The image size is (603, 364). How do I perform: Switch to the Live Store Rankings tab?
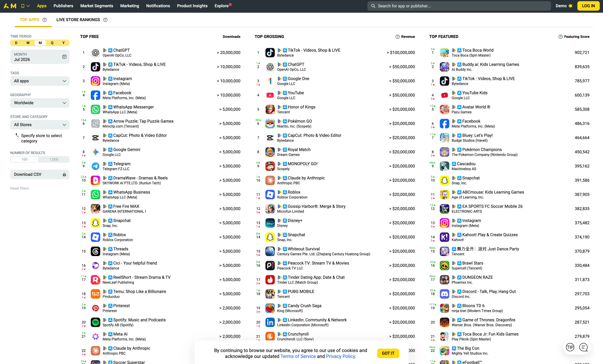(x=78, y=20)
